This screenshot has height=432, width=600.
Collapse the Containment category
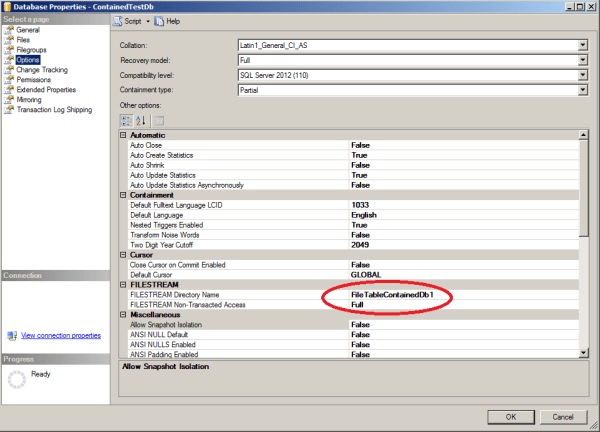(x=123, y=195)
